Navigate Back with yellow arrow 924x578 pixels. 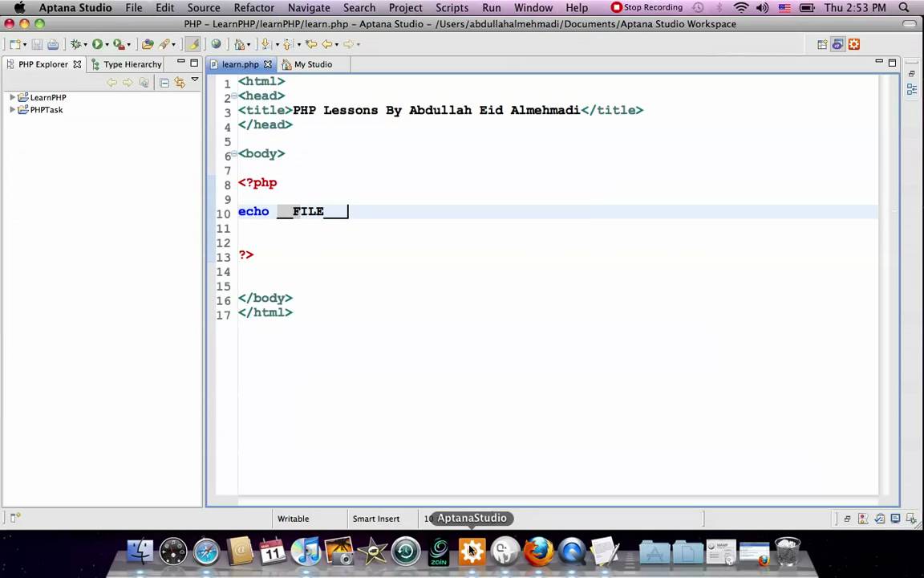[x=326, y=44]
